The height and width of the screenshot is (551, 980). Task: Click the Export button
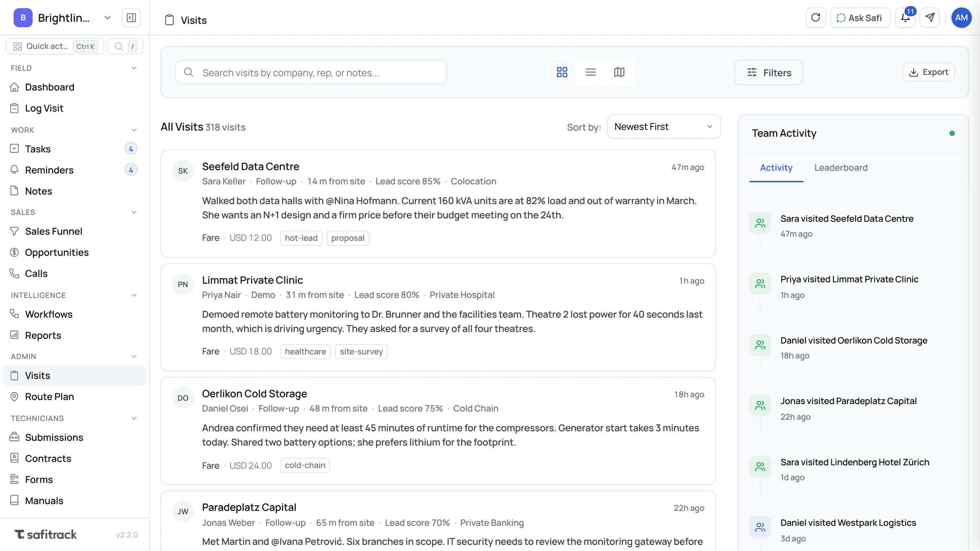(928, 72)
